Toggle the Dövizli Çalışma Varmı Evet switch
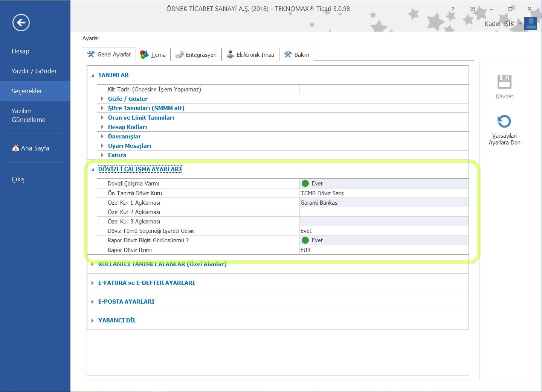 click(305, 184)
